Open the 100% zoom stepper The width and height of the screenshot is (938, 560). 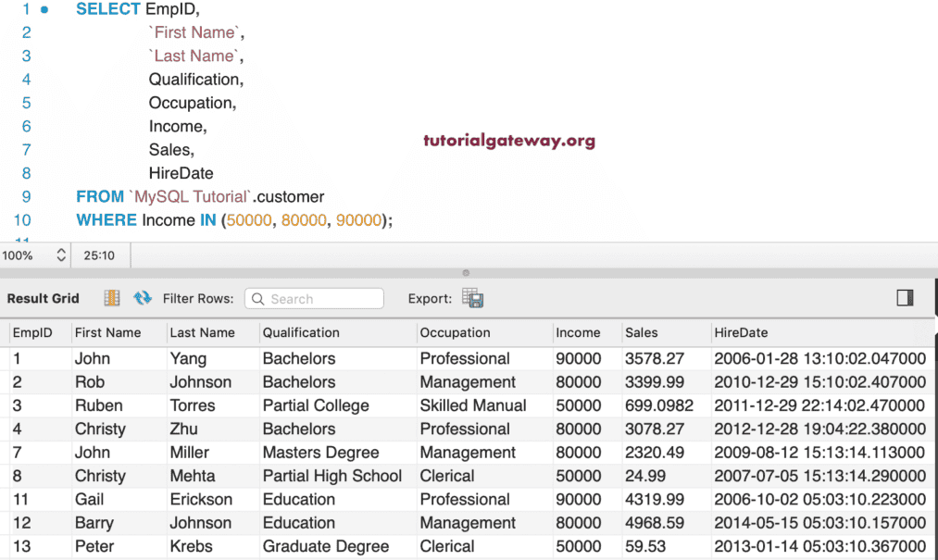click(61, 255)
